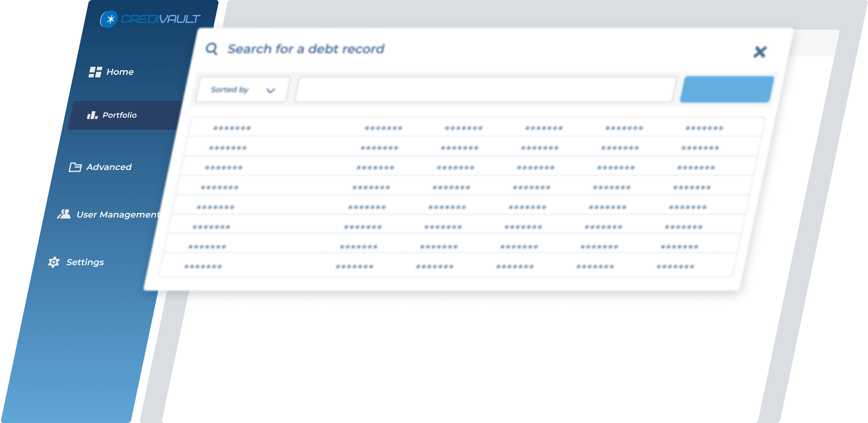868x423 pixels.
Task: Click the debt record search input field
Action: click(486, 90)
